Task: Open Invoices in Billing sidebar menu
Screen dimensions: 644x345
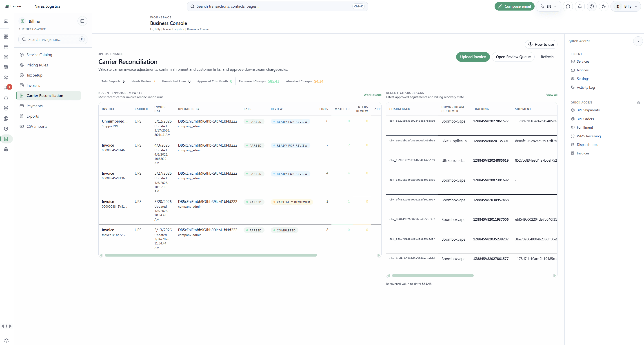Action: click(x=49, y=86)
